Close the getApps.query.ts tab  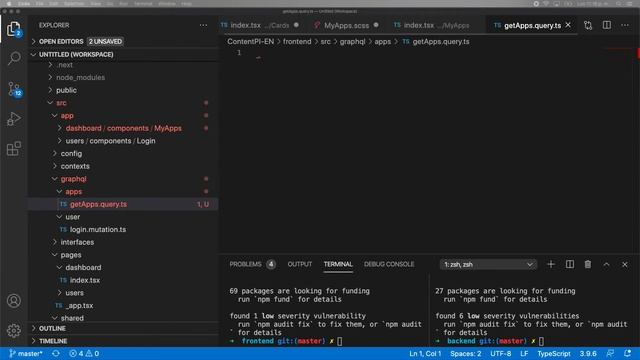pyautogui.click(x=568, y=25)
